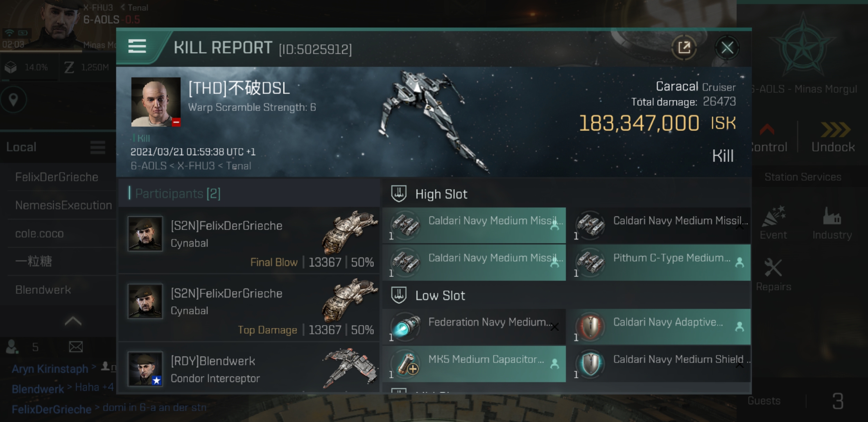Select Pithum C-Type Medium module entry
The height and width of the screenshot is (422, 868).
659,263
